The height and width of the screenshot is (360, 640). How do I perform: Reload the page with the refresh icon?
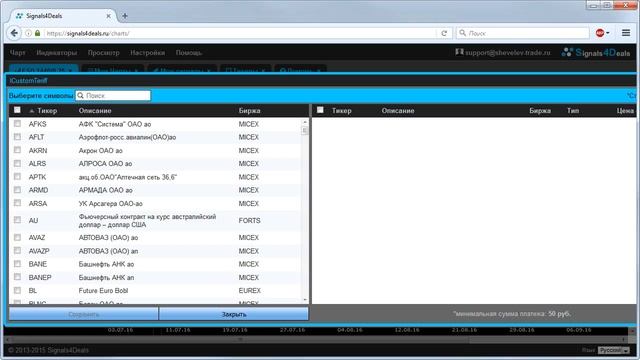tap(444, 33)
